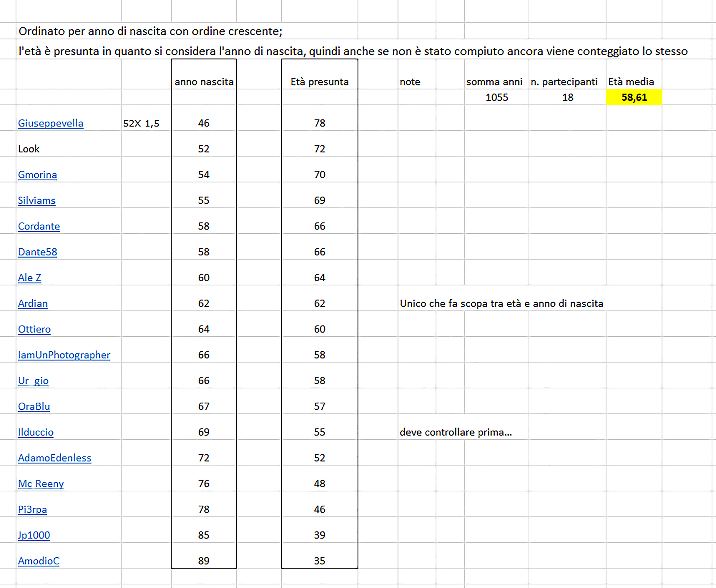Select the somma anni cell with 1055
The height and width of the screenshot is (588, 716).
click(496, 97)
